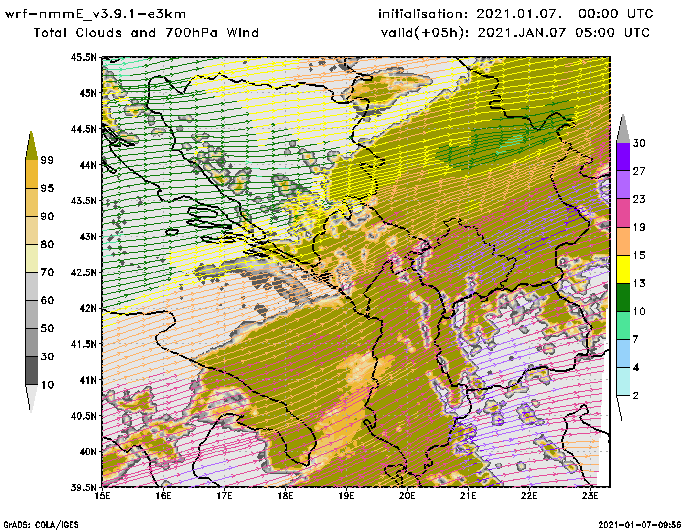Click the 2 value on wind legend
This screenshot has width=700, height=530.
click(636, 396)
